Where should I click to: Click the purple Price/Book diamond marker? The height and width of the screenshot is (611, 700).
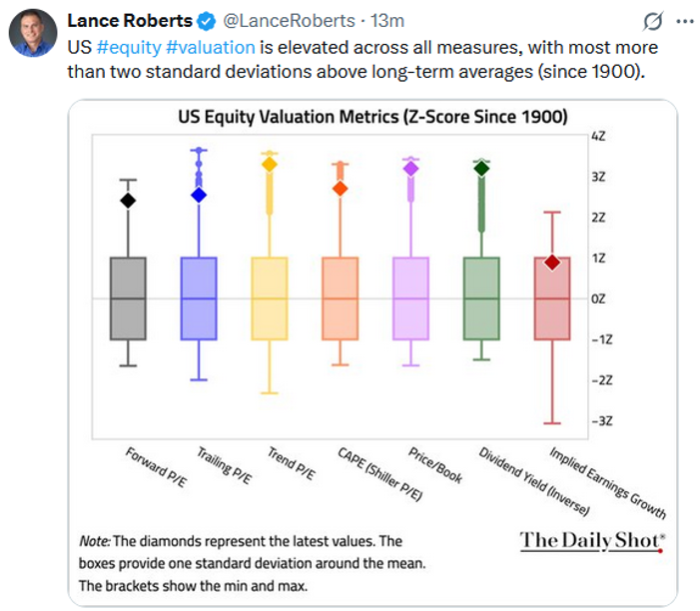pos(410,168)
